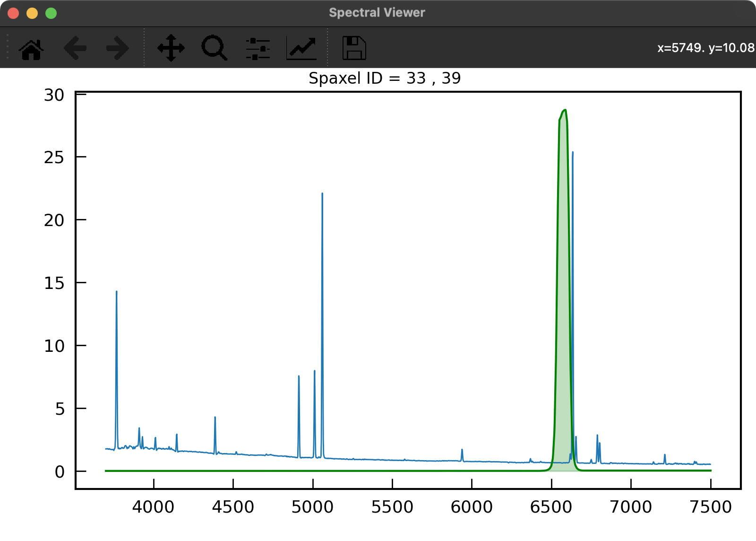Click the cursor coordinate readout x=5749. y=10.08
This screenshot has width=756, height=541.
706,48
